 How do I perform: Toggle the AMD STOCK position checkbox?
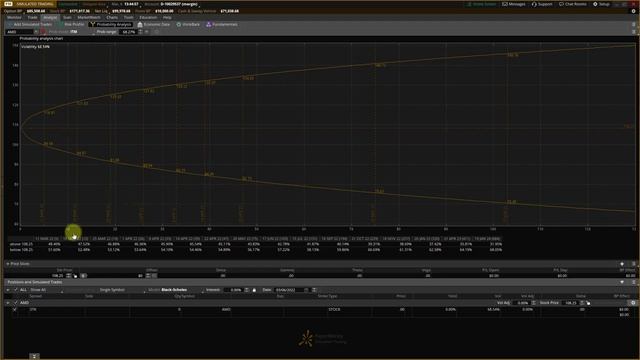[15, 309]
